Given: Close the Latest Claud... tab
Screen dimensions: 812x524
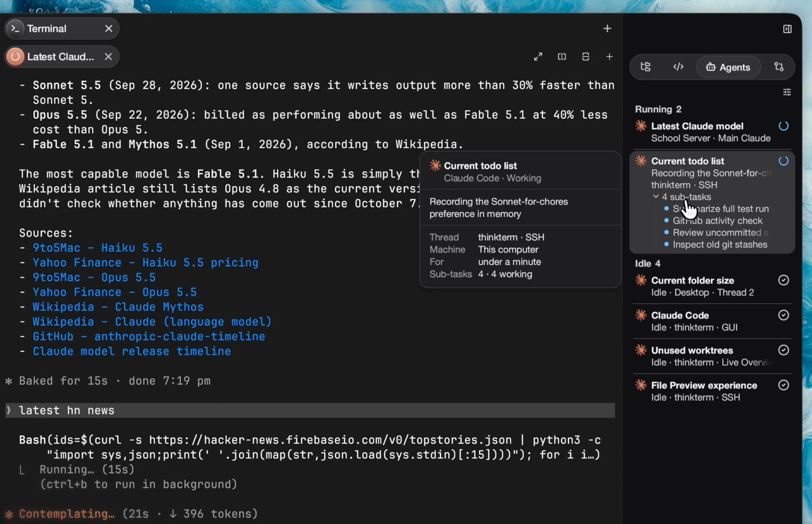Looking at the screenshot, I should pos(108,56).
